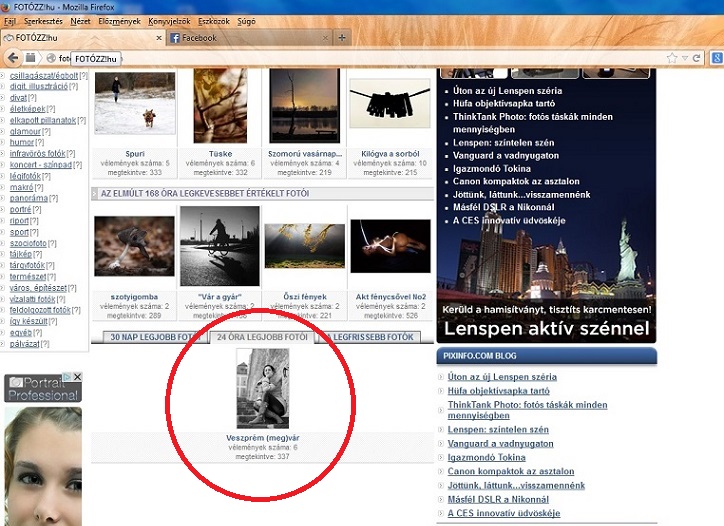The image size is (724, 526).
Task: Expand the legkevesebbet értékelt fotói section arrow
Action: 95,193
